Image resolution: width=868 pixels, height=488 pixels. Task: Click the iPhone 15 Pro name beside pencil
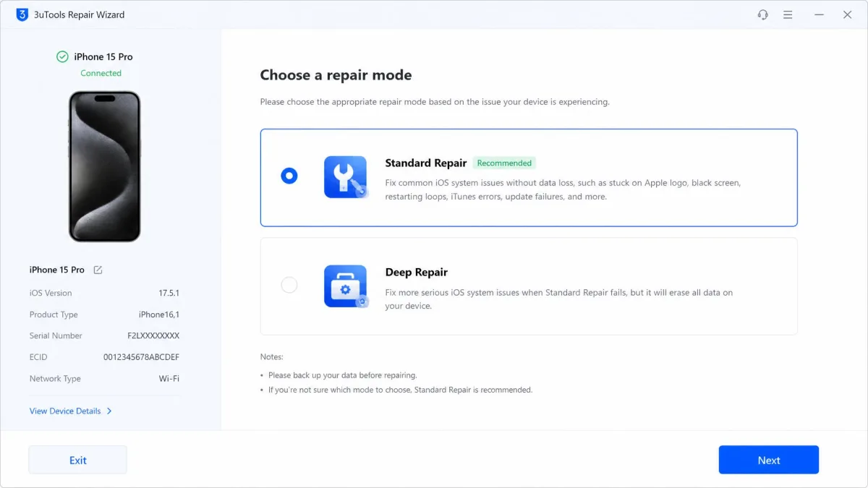(x=56, y=270)
